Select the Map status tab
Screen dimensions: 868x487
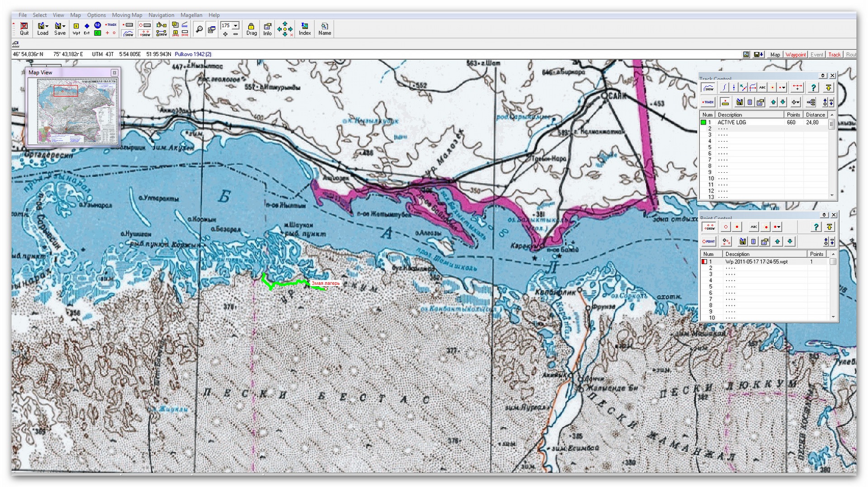click(775, 54)
